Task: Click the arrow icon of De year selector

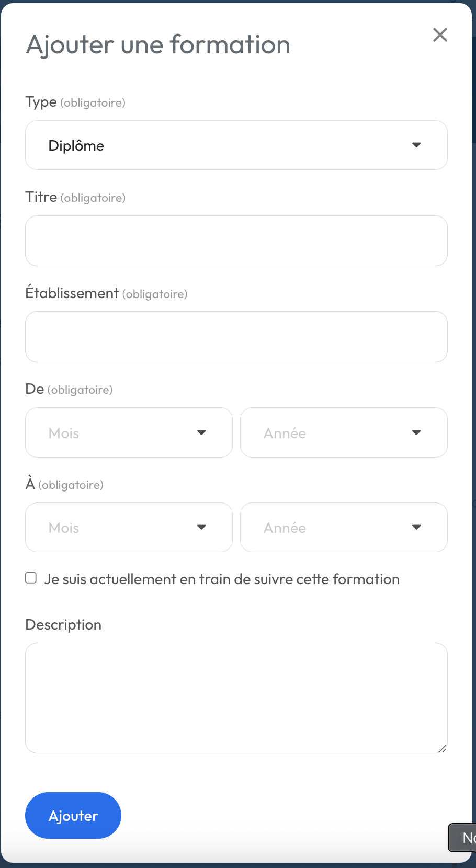Action: point(416,432)
